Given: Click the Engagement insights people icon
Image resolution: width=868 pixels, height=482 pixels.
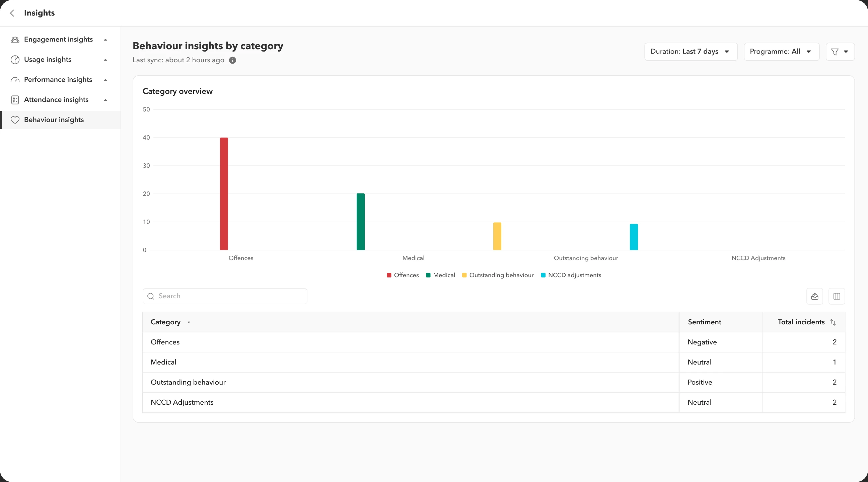Looking at the screenshot, I should click(15, 39).
